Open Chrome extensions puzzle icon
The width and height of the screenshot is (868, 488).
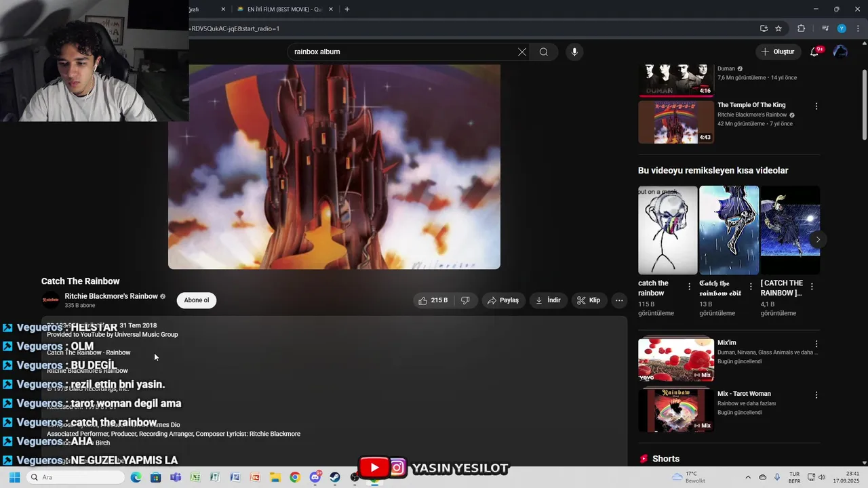tap(802, 28)
